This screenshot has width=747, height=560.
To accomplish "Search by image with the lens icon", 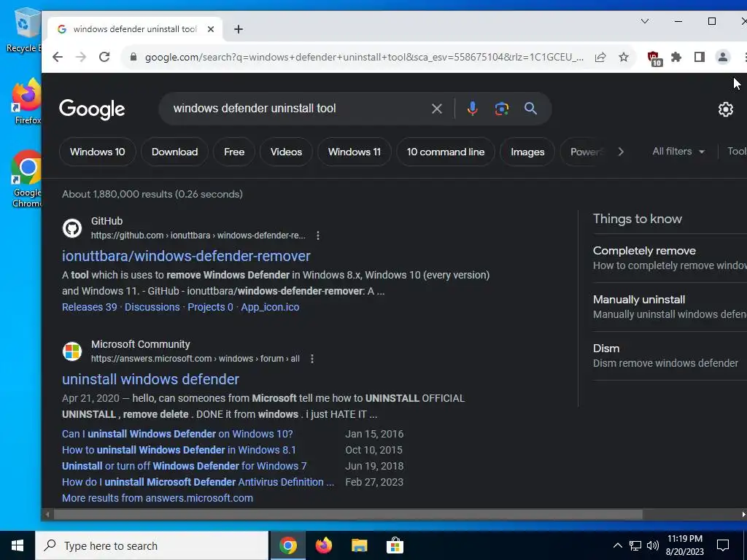I will pos(502,109).
